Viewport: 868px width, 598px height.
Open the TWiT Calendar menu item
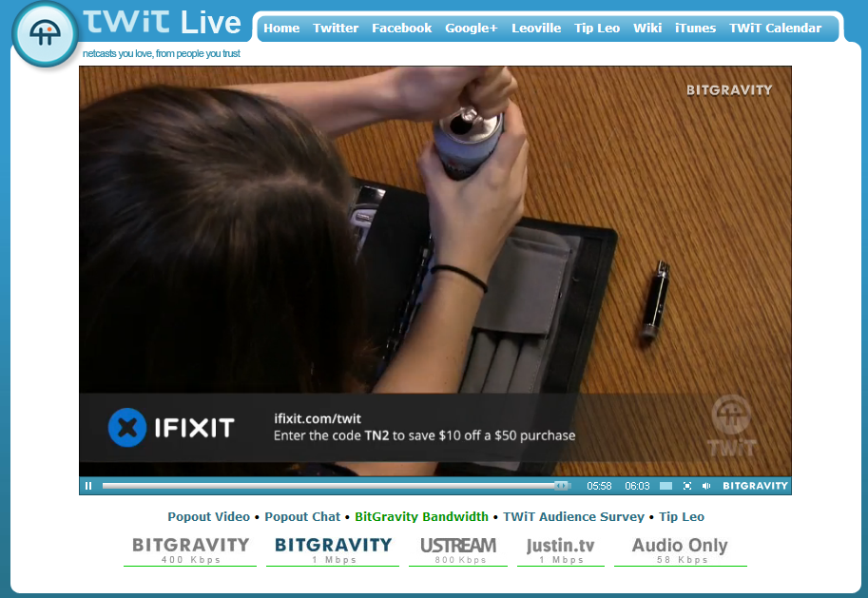click(x=775, y=28)
